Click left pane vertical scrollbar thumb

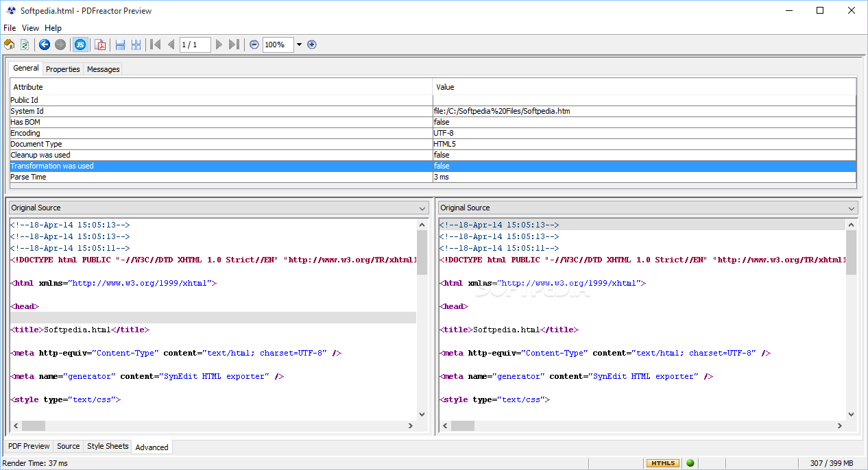coord(422,252)
